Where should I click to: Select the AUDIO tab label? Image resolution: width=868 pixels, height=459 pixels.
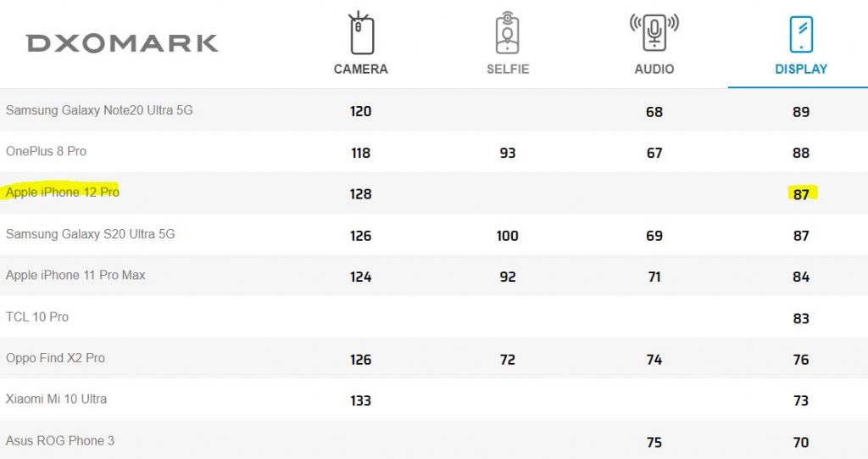tap(654, 70)
